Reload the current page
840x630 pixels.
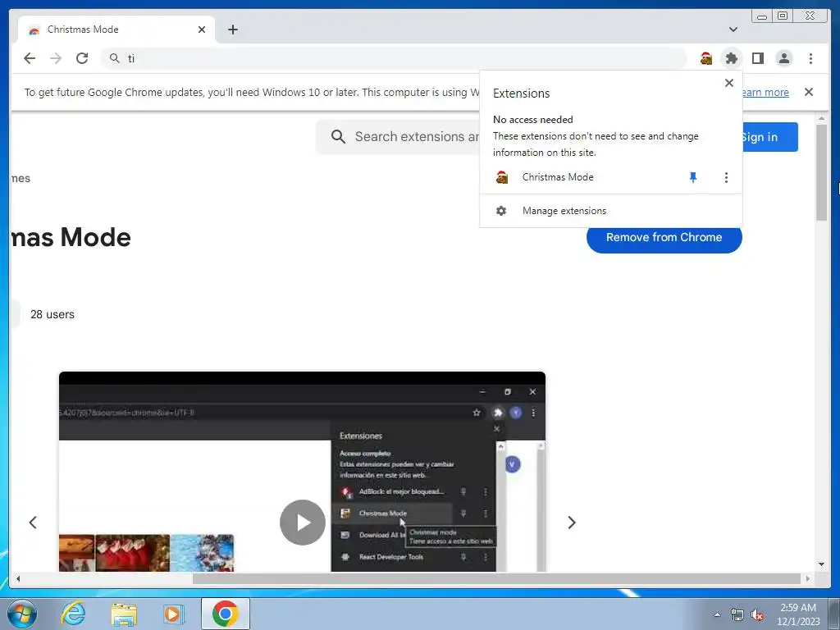[82, 58]
